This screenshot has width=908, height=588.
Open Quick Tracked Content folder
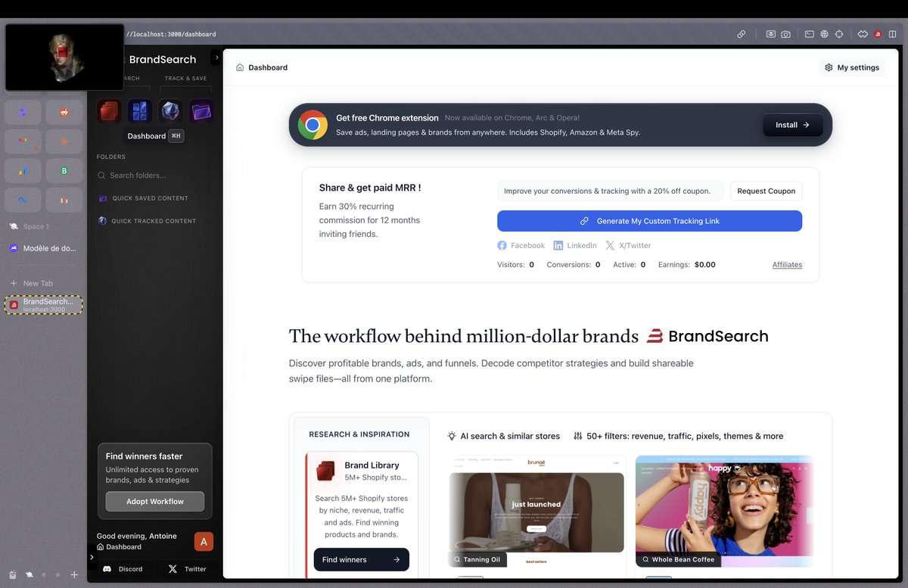pos(148,221)
